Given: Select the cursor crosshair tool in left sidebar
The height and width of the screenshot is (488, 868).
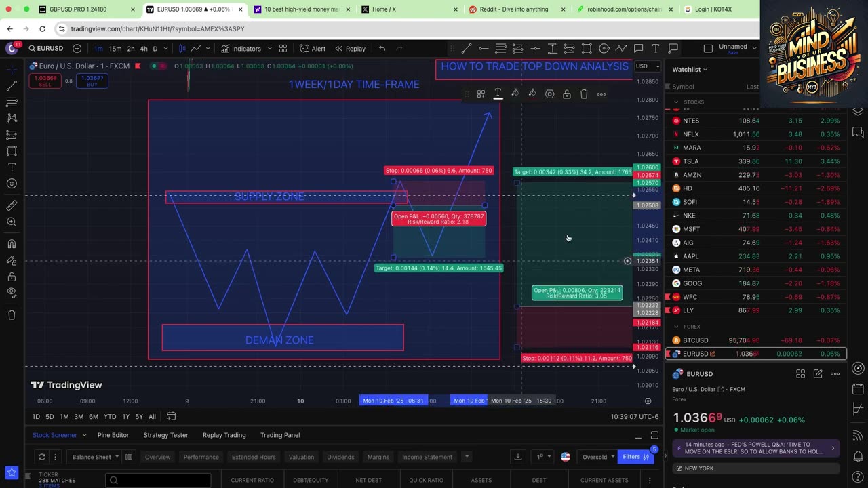Looking at the screenshot, I should (12, 70).
